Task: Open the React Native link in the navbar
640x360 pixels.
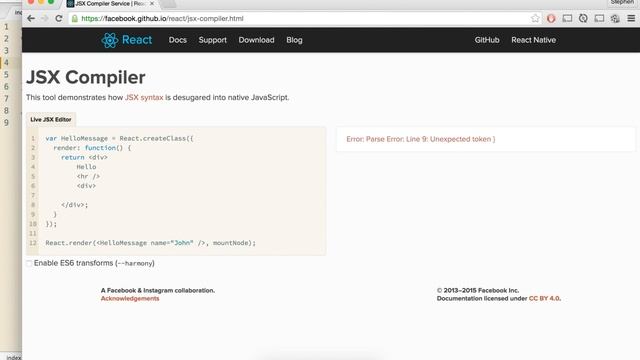Action: click(533, 40)
